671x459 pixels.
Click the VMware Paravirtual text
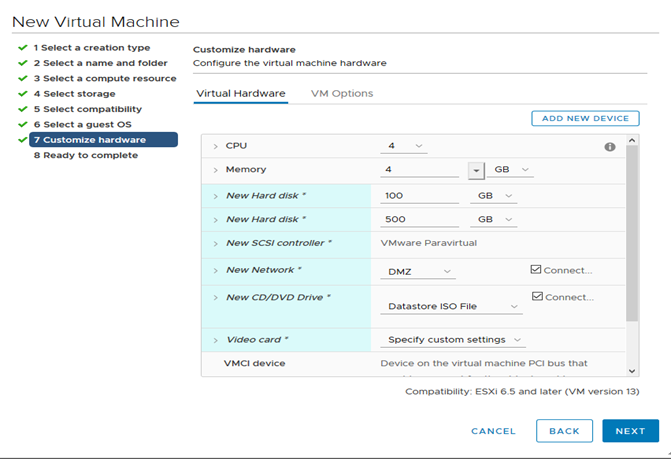428,243
